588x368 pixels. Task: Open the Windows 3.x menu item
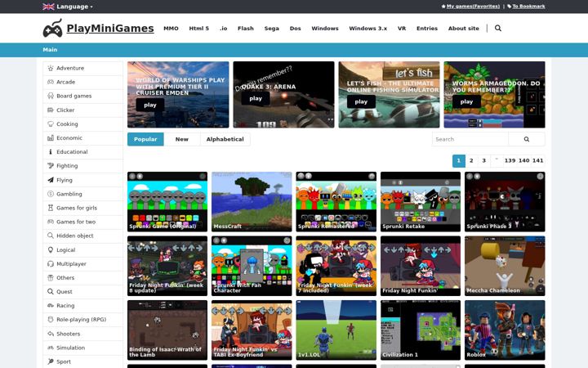(367, 28)
